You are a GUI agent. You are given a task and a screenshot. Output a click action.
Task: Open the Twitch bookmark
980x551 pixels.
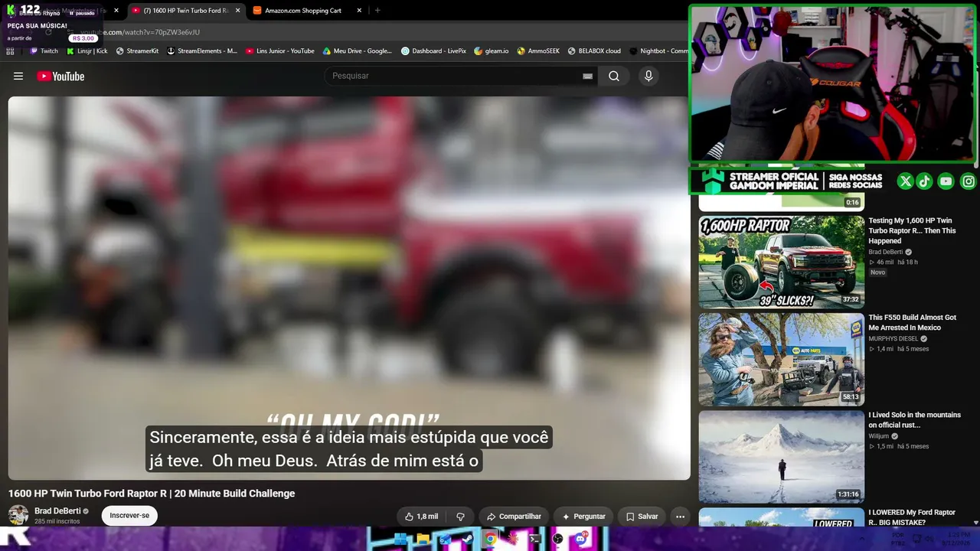click(x=44, y=51)
